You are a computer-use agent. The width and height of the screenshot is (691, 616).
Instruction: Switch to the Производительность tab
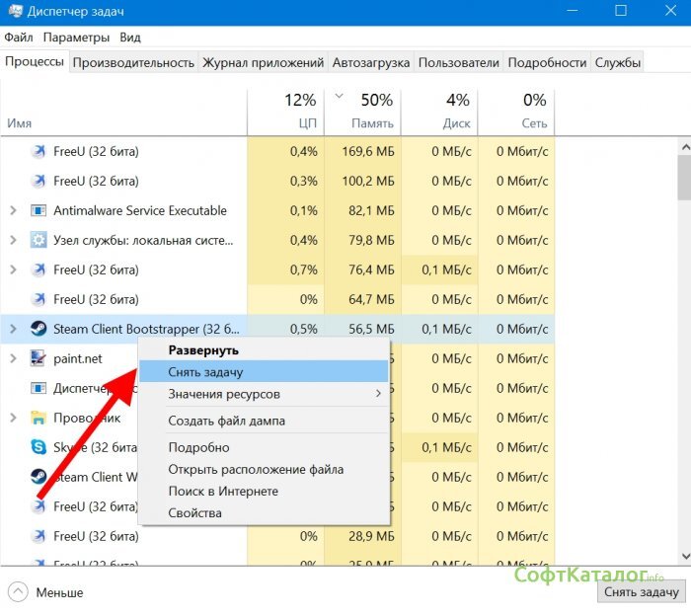tap(133, 62)
